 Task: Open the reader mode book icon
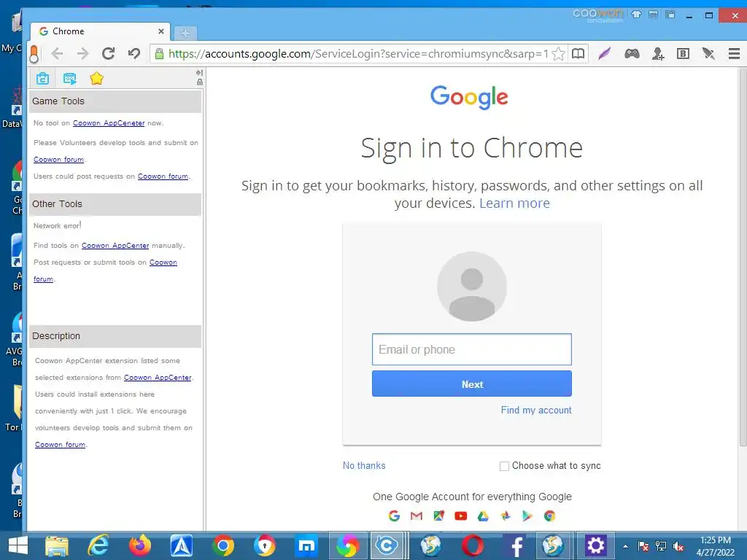tap(578, 53)
